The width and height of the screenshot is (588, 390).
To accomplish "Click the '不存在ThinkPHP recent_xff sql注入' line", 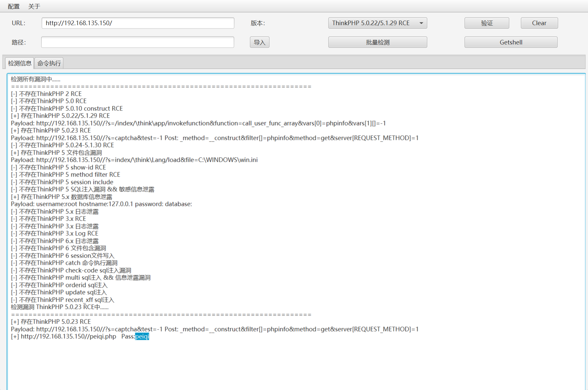I will tap(62, 300).
